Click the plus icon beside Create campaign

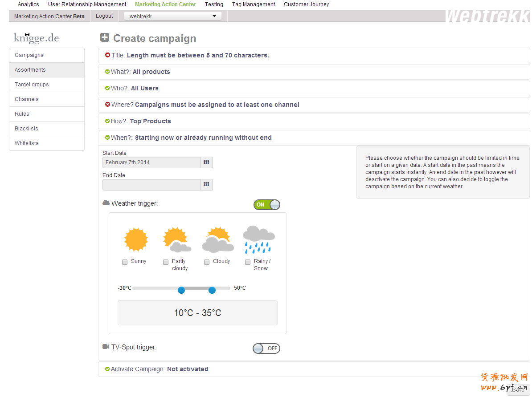click(x=105, y=38)
